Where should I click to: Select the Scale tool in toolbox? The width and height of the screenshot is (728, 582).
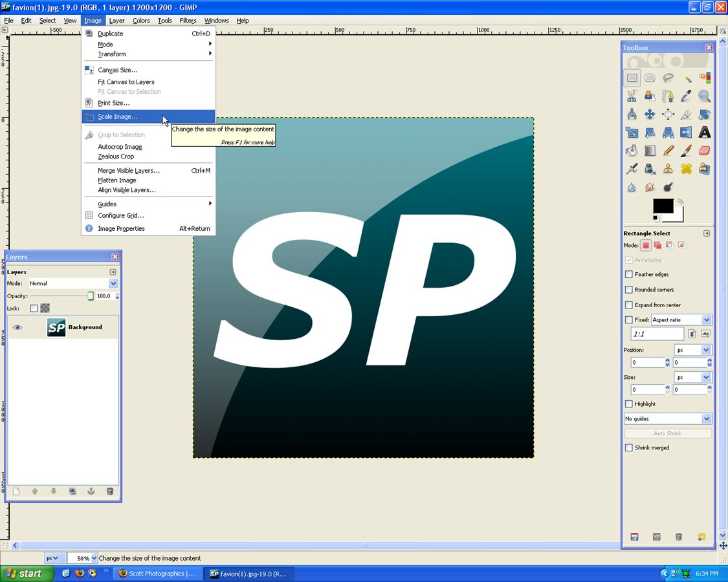click(x=632, y=133)
